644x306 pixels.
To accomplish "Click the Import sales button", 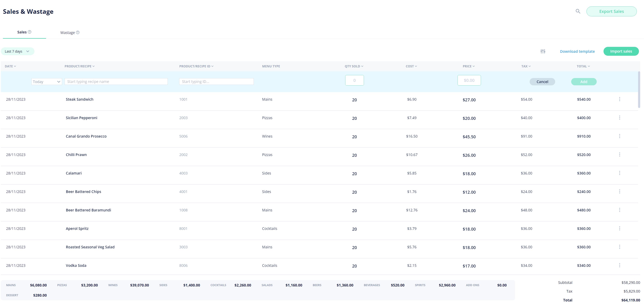I will point(621,51).
